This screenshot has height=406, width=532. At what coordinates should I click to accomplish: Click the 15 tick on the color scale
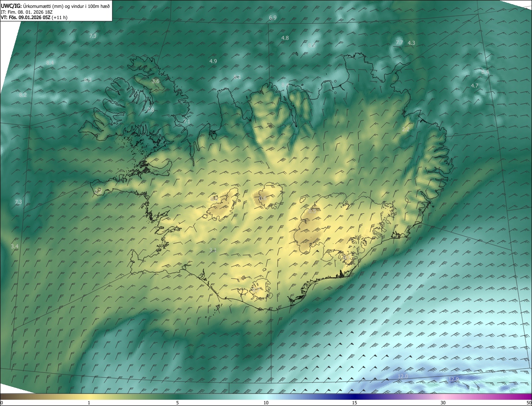[x=355, y=403]
